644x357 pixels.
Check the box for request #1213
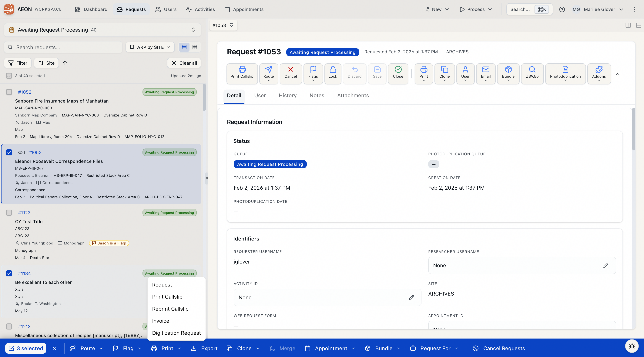tap(9, 326)
